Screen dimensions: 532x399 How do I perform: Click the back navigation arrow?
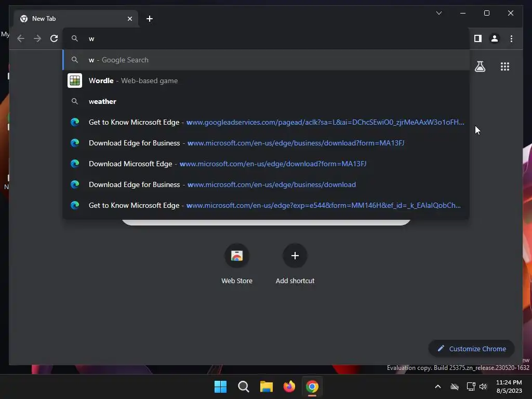pos(21,38)
